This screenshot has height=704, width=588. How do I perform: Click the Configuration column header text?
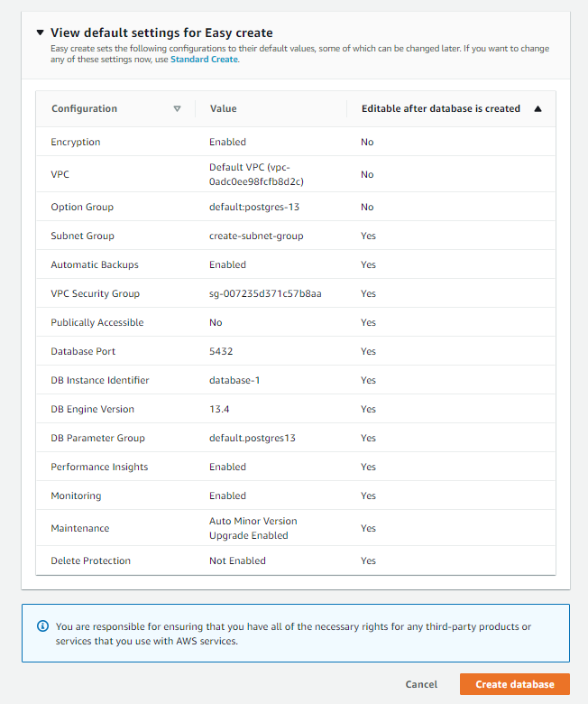pyautogui.click(x=84, y=108)
